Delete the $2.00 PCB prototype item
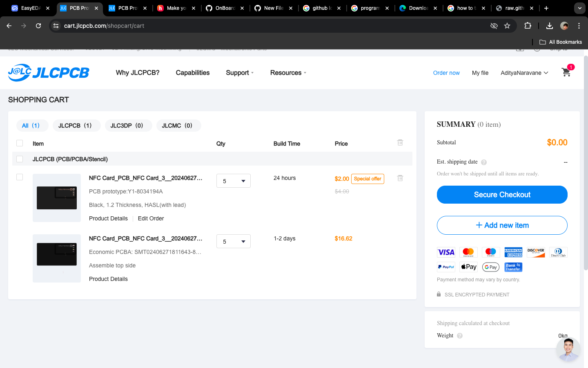The height and width of the screenshot is (368, 588). pyautogui.click(x=400, y=178)
